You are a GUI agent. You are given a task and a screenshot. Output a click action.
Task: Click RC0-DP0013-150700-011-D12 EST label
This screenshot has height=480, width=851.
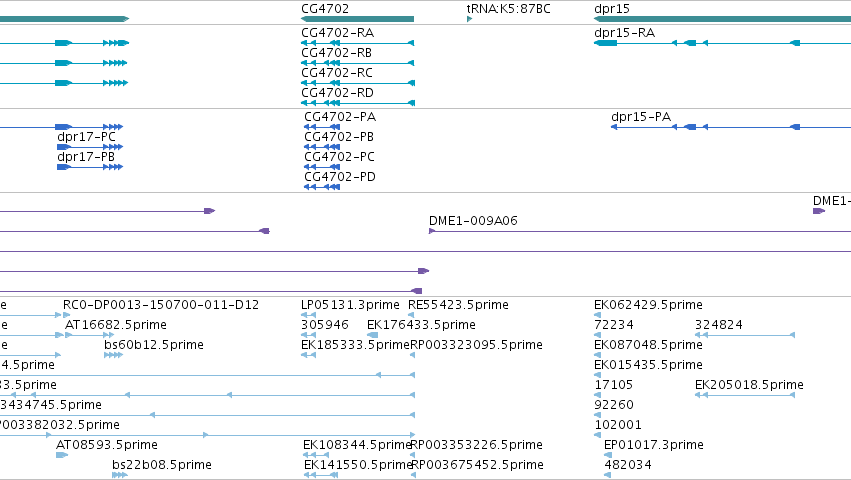[x=161, y=305]
